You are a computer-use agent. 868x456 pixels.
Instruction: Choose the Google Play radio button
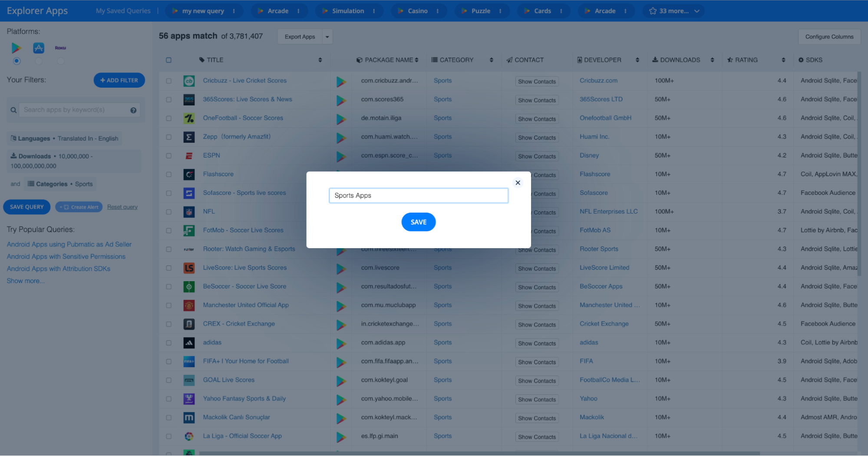pos(17,61)
